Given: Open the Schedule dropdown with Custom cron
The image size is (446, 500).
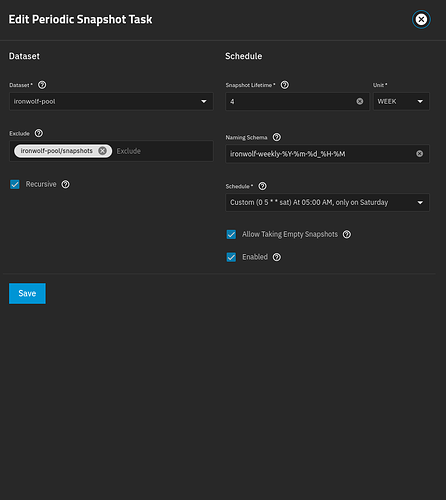Looking at the screenshot, I should [x=327, y=202].
